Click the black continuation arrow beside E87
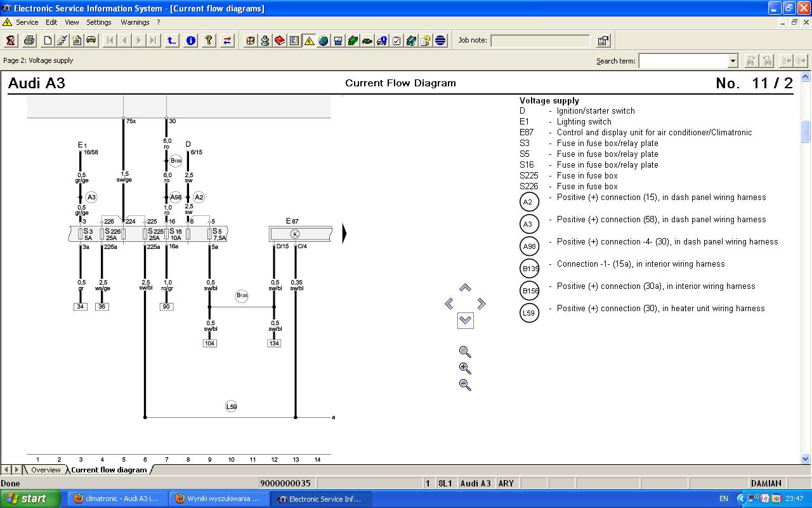Screen dimensions: 812x508 (x=344, y=234)
